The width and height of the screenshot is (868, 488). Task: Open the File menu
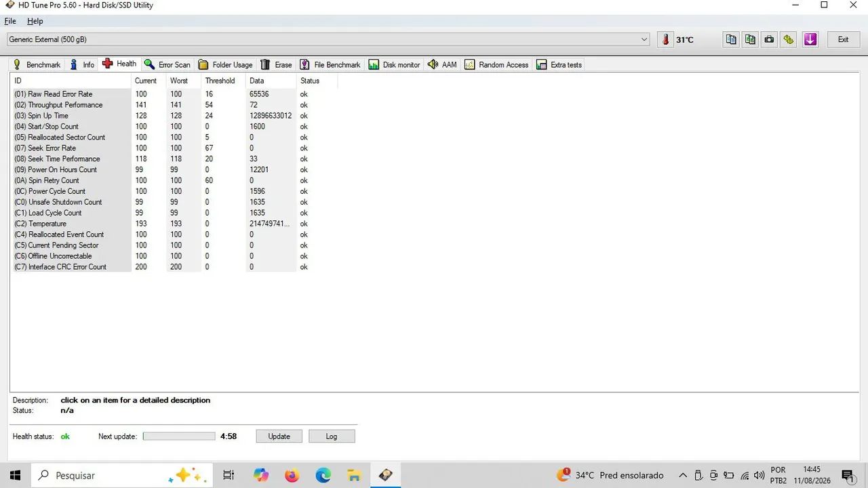click(10, 21)
